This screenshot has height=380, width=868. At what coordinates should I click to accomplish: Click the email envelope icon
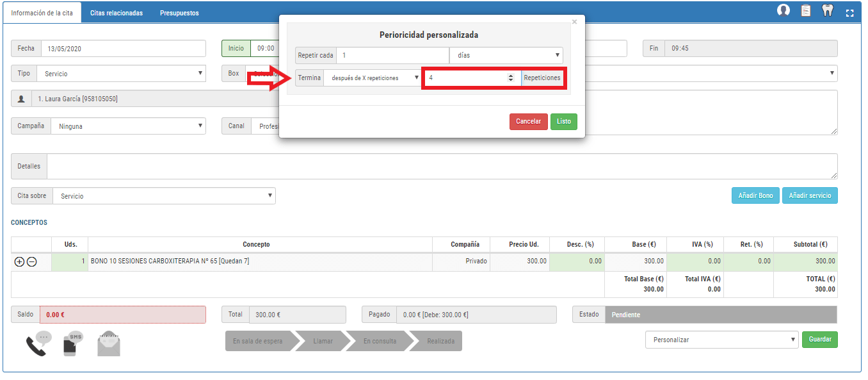(x=109, y=344)
